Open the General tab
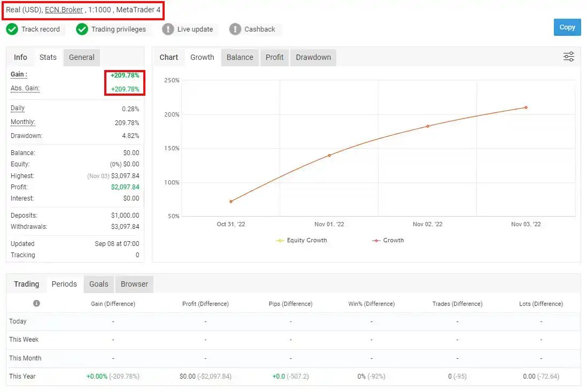Viewport: 587px width, 392px height. tap(82, 57)
